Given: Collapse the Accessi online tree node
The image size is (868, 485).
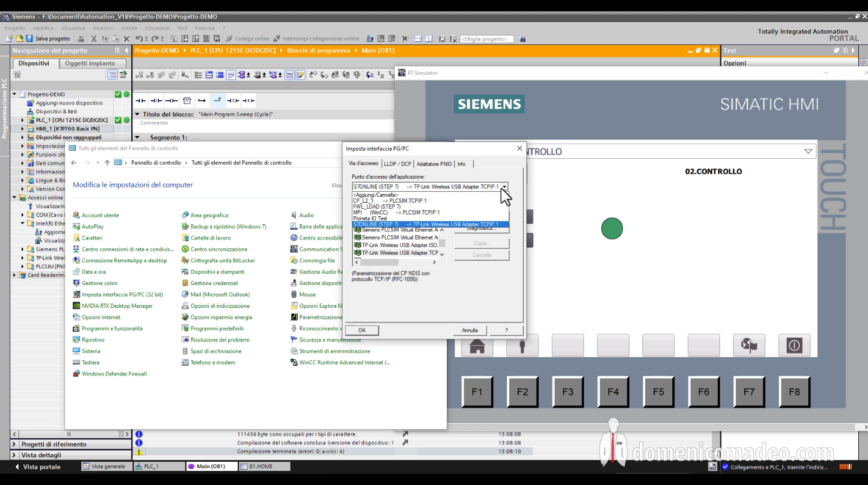Looking at the screenshot, I should pyautogui.click(x=15, y=198).
